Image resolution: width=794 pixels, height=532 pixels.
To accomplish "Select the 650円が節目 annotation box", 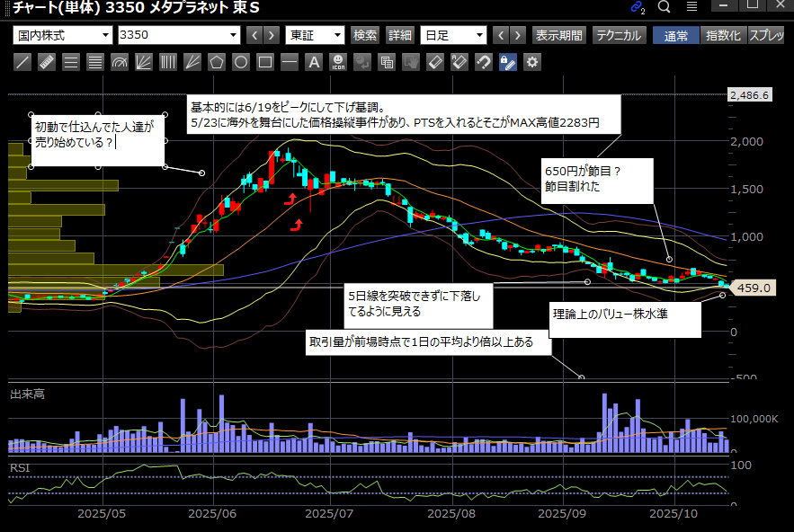I will tap(597, 182).
